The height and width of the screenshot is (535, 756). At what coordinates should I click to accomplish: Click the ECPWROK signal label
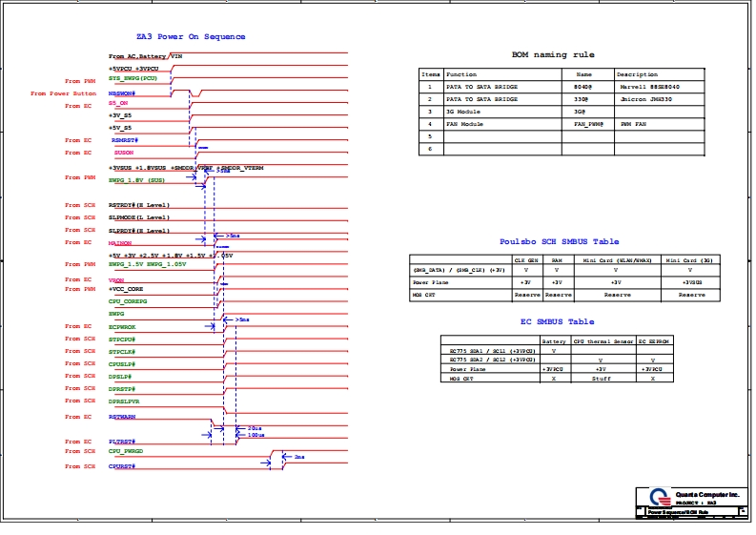pos(123,326)
